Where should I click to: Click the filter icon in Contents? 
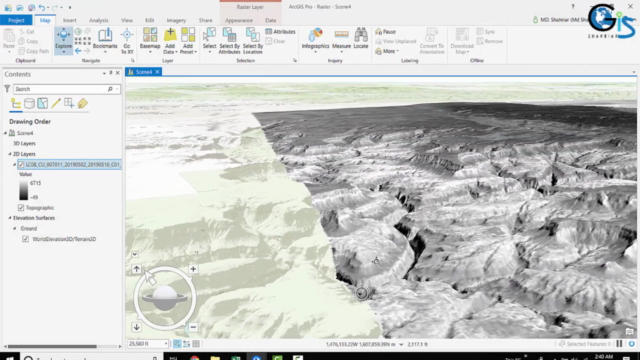7,89
